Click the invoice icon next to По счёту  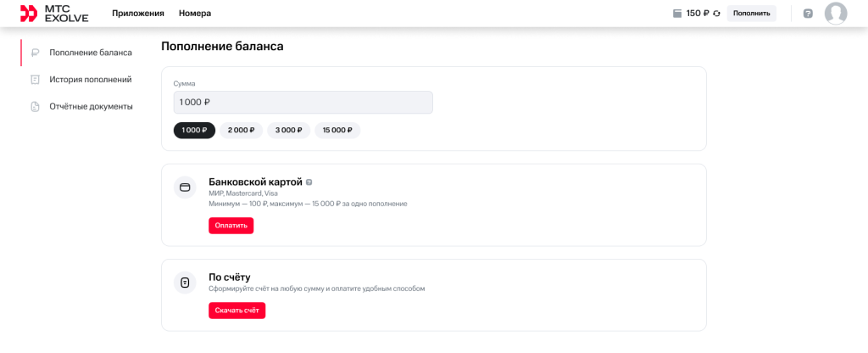click(x=185, y=283)
